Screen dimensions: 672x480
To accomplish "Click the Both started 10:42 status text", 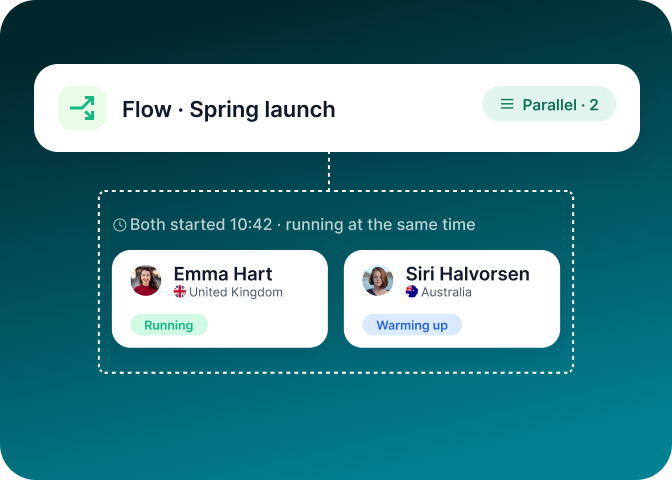I will click(302, 225).
